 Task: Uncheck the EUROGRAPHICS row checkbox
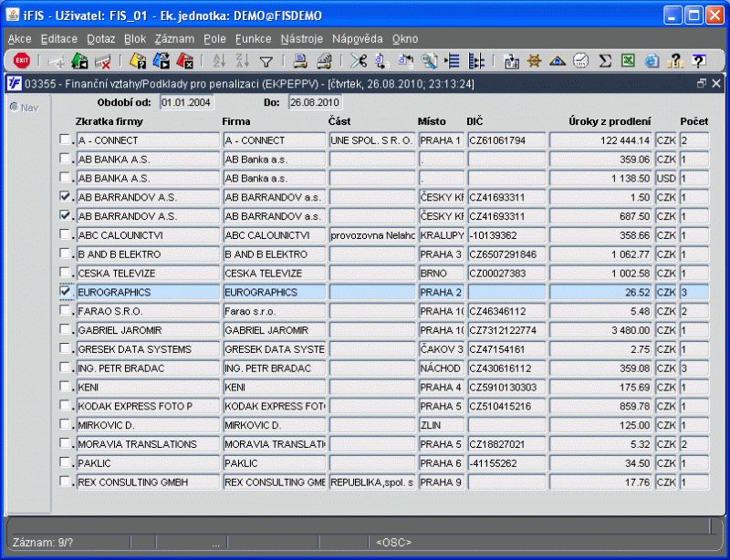click(65, 292)
